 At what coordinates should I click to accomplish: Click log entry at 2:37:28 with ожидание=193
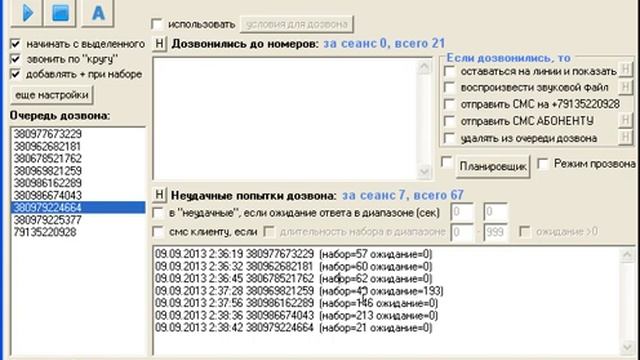click(x=299, y=291)
